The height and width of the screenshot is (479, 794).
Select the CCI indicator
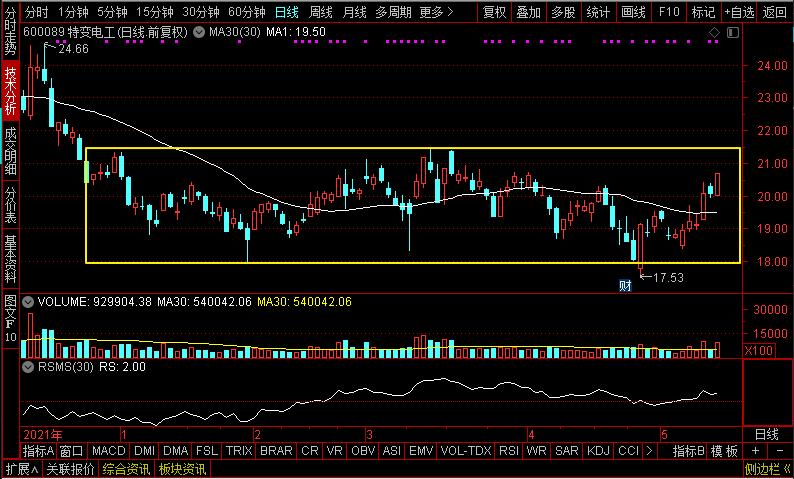pyautogui.click(x=628, y=451)
